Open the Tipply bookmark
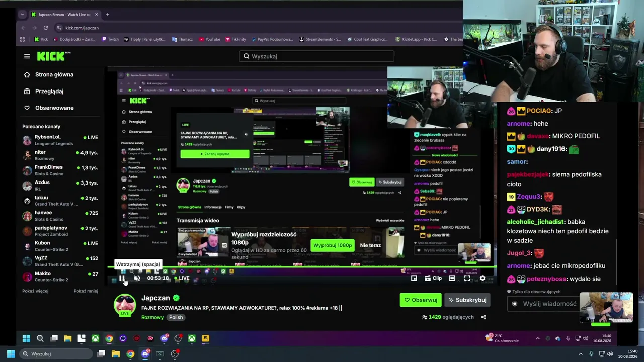This screenshot has height=362, width=644. click(x=144, y=39)
